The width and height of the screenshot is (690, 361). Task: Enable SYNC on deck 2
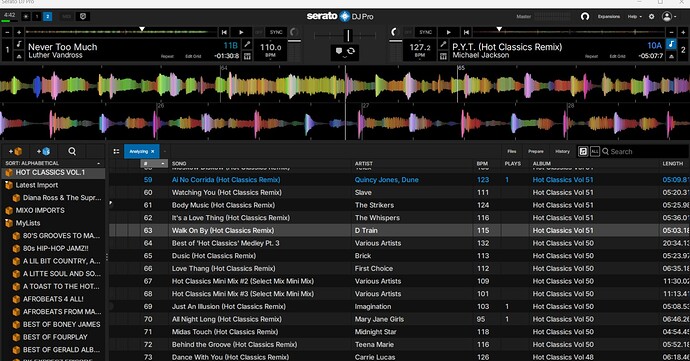(425, 32)
